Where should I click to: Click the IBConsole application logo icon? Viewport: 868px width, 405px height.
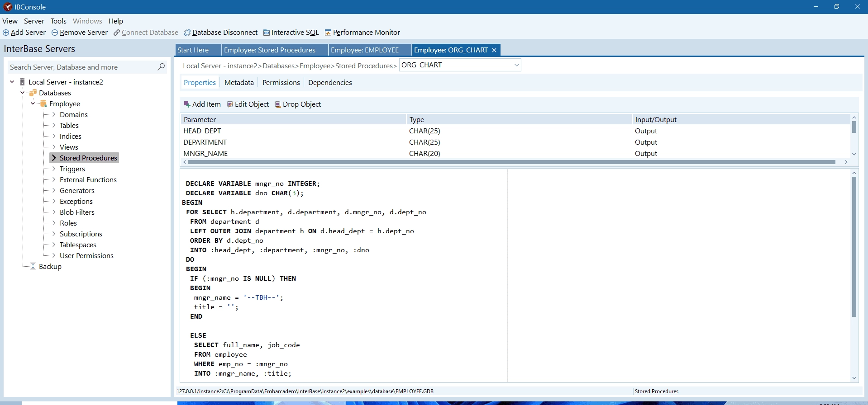[7, 7]
